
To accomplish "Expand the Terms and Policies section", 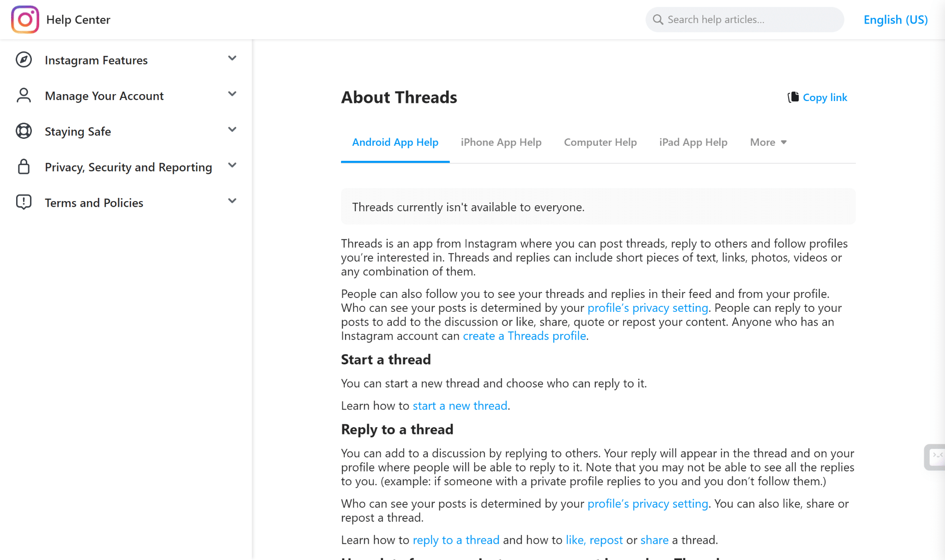I will click(x=232, y=202).
